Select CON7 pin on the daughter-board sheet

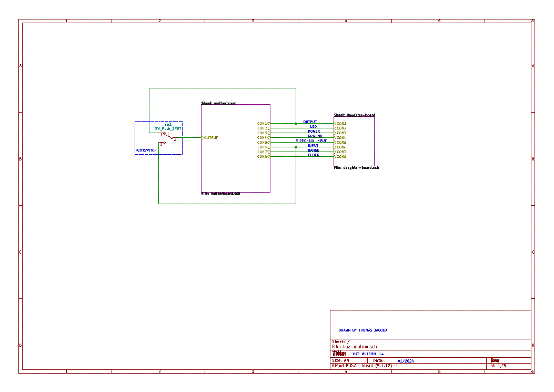click(340, 152)
